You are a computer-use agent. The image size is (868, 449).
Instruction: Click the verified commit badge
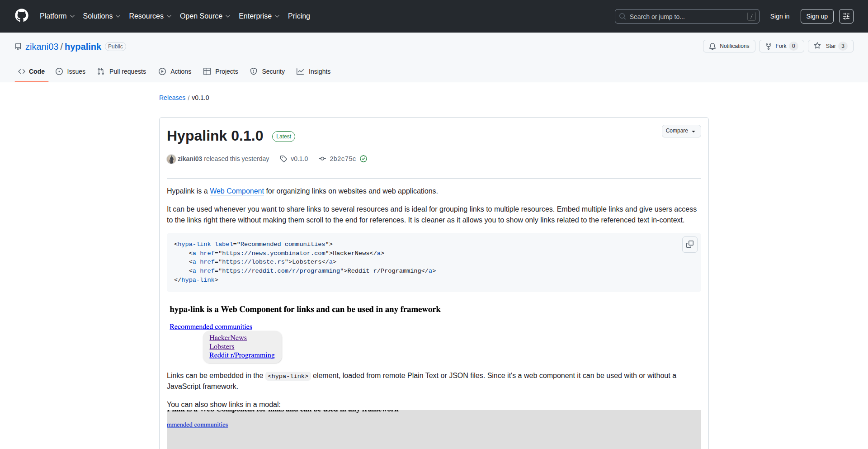click(x=363, y=159)
